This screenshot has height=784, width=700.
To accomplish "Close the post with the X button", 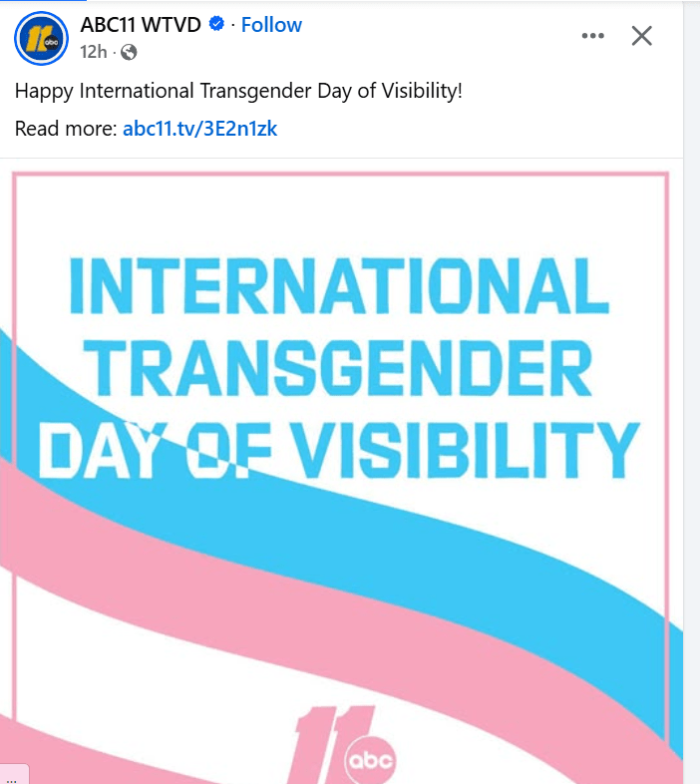I will (x=642, y=36).
